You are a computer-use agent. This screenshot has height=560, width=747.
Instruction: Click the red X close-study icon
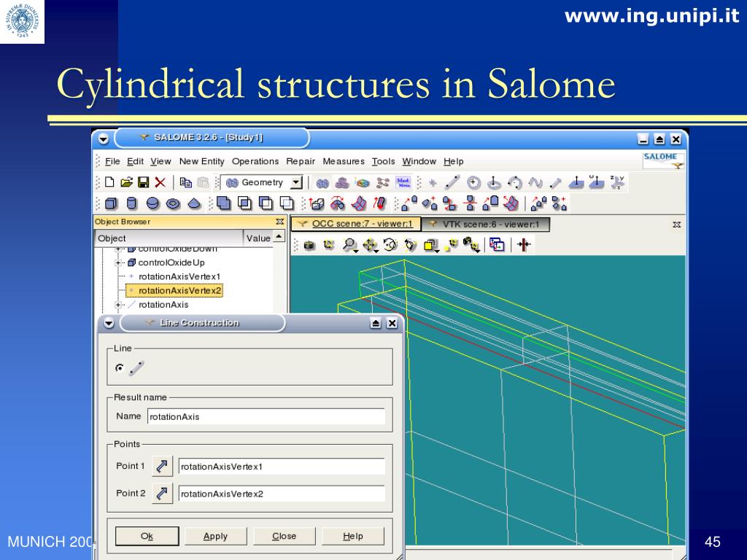160,182
